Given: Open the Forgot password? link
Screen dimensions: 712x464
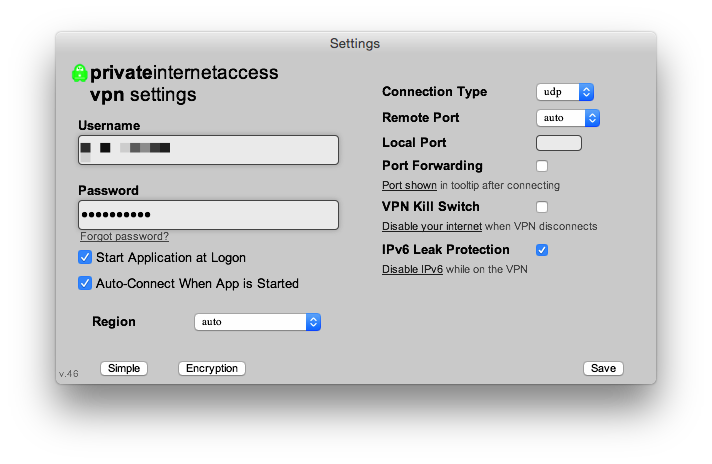Looking at the screenshot, I should click(124, 236).
